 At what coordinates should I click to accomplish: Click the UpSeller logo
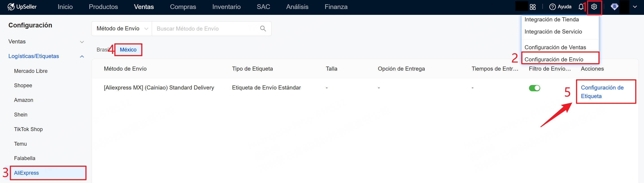click(22, 7)
